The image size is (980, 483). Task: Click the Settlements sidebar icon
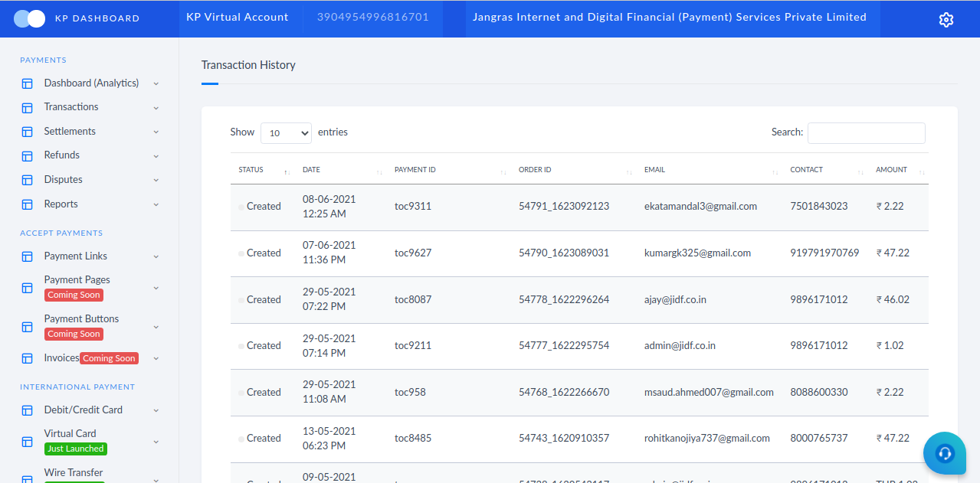(28, 132)
